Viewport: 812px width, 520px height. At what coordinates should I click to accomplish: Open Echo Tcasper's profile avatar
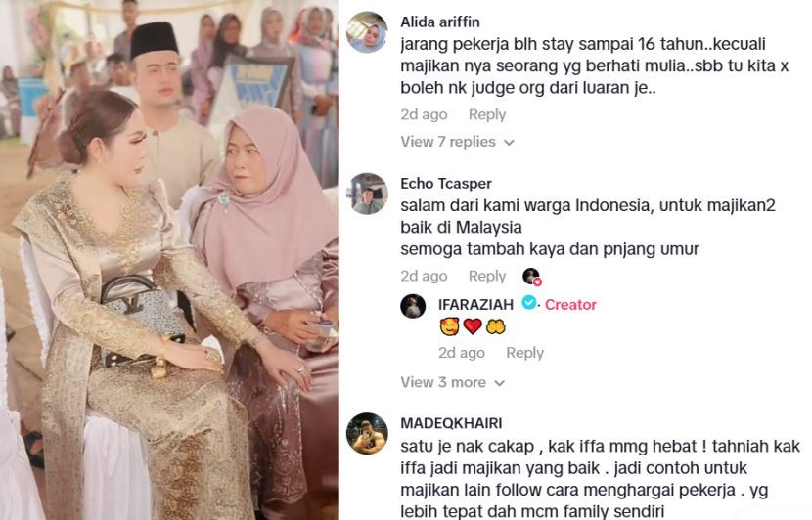(x=367, y=194)
